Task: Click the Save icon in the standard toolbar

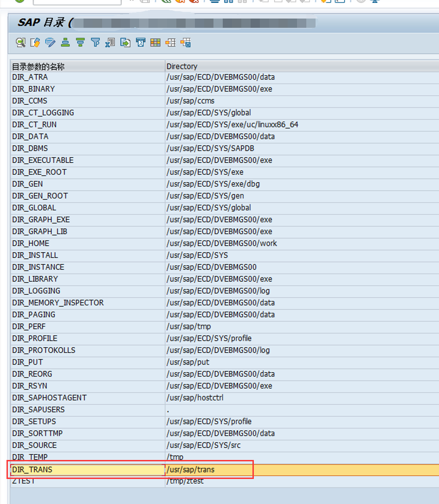Action: pos(144,2)
